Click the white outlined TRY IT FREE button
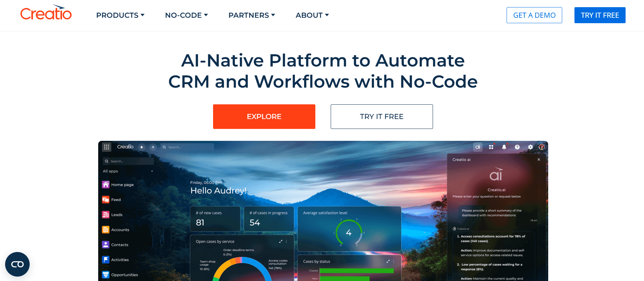644x281 pixels. (x=382, y=117)
